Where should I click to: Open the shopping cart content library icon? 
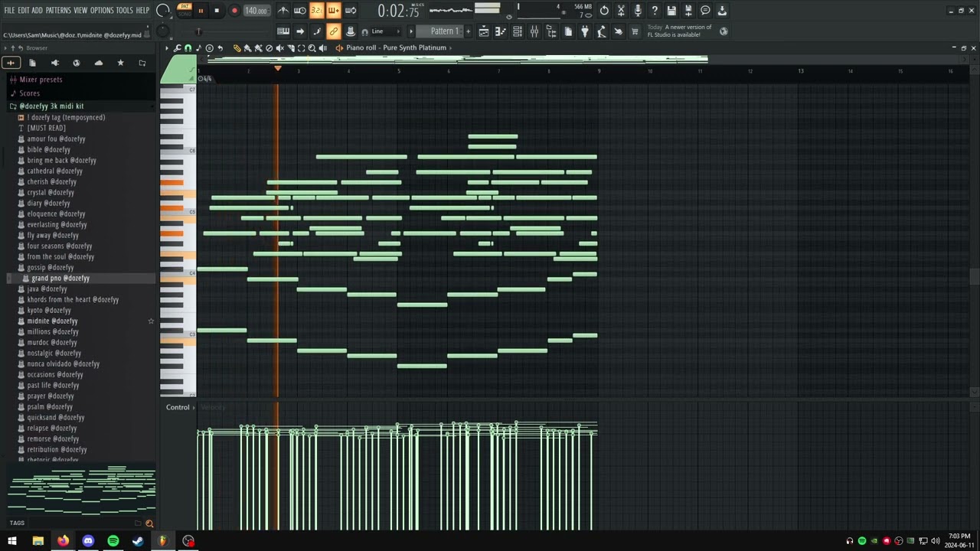[635, 31]
